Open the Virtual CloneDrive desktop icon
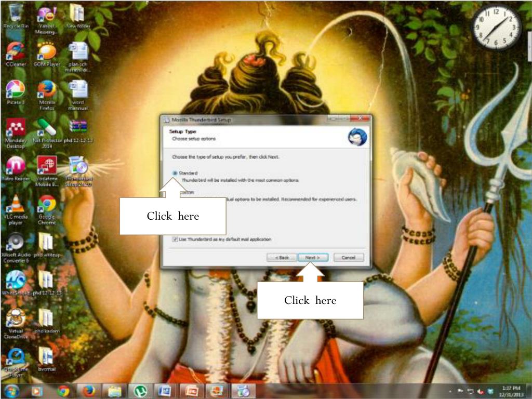Image resolution: width=532 pixels, height=399 pixels. click(x=16, y=324)
